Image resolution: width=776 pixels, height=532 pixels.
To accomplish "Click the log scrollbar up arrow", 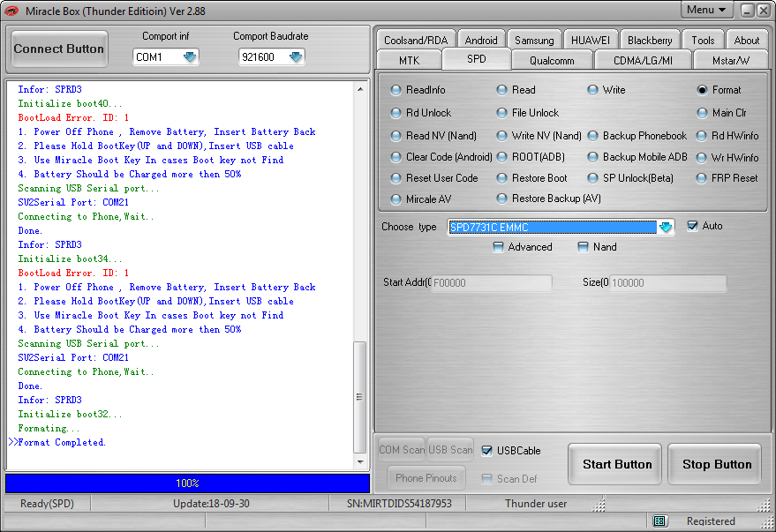I will tap(360, 89).
